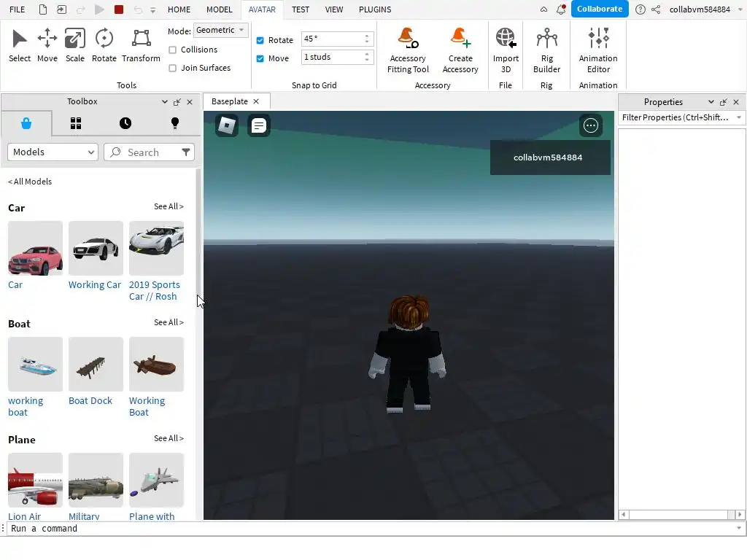Go back to All Models

point(30,182)
